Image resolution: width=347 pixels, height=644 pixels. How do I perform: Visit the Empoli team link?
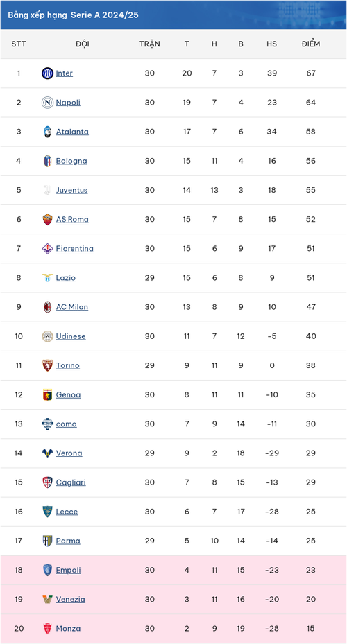[x=68, y=570]
